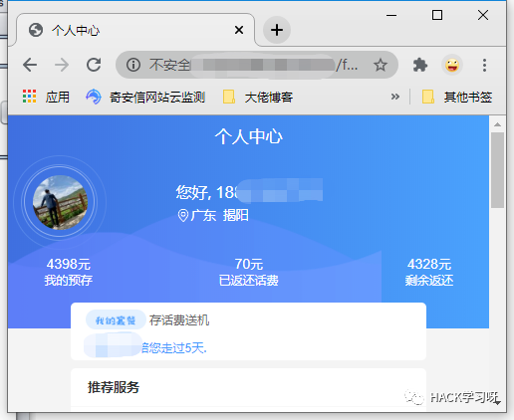514x420 pixels.
Task: Close the browser window
Action: coord(483,15)
